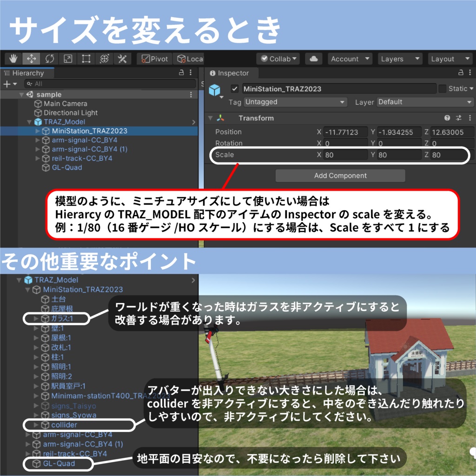476x476 pixels.
Task: Expand first arm-signal-CC_BY4 in top Hierarchy
Action: coord(38,140)
